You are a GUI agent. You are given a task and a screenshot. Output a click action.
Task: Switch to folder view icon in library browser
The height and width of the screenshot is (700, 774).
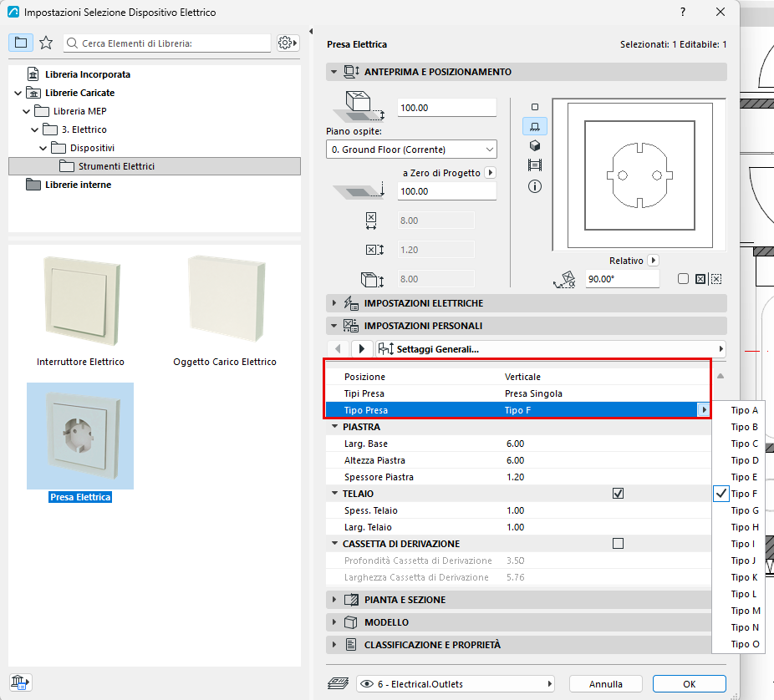click(21, 43)
